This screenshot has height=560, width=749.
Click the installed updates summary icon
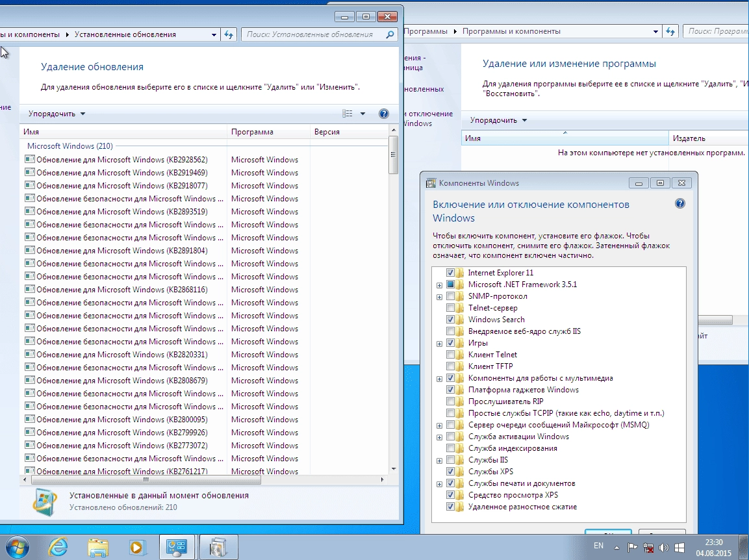coord(45,501)
